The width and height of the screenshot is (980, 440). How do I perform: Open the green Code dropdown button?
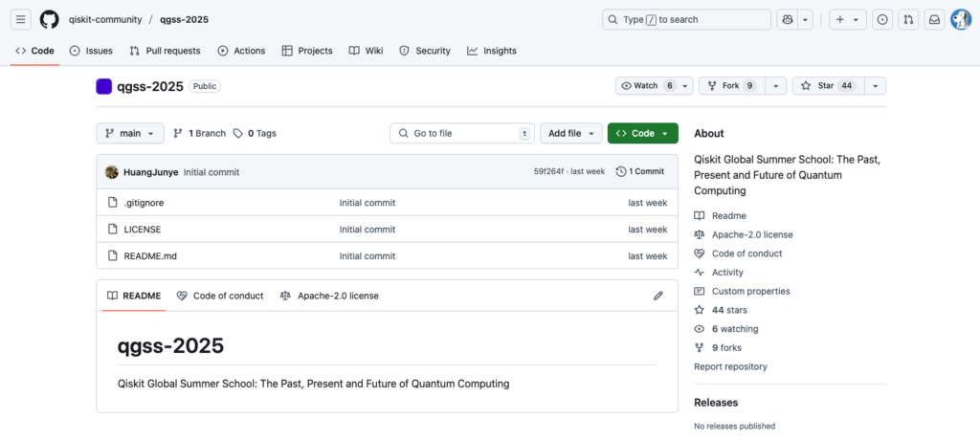642,133
